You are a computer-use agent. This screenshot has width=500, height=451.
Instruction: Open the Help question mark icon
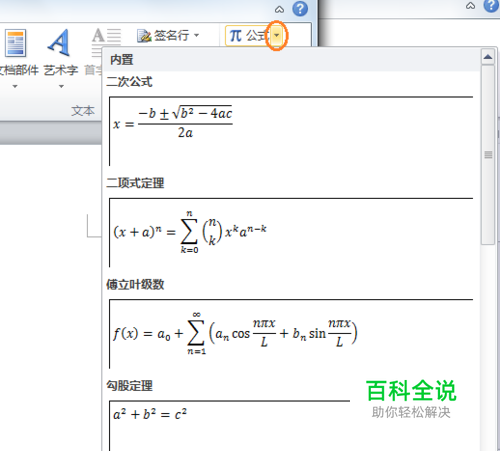(300, 9)
